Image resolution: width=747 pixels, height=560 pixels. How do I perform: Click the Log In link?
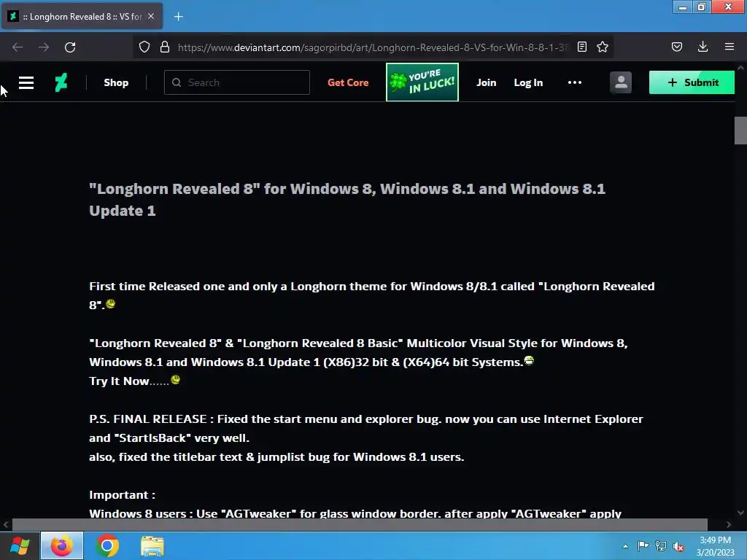coord(528,82)
